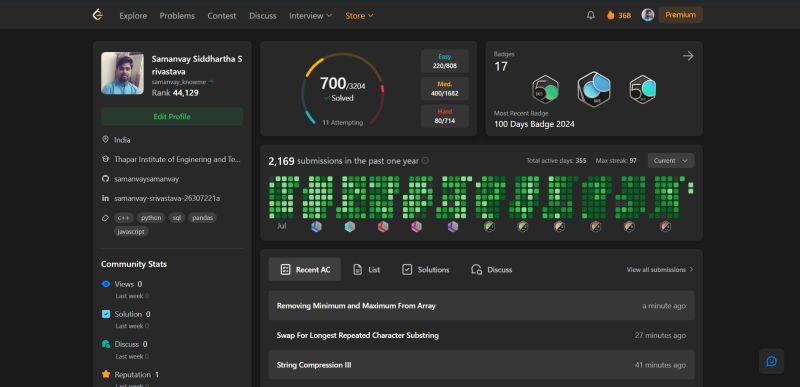The height and width of the screenshot is (387, 800).
Task: Click the Easy 220/808 stat box
Action: [444, 61]
